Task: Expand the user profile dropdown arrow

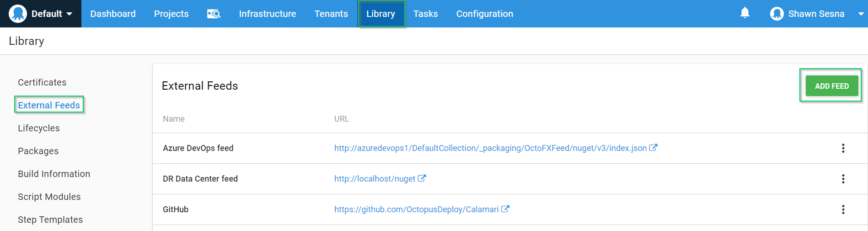Action: coord(861,14)
